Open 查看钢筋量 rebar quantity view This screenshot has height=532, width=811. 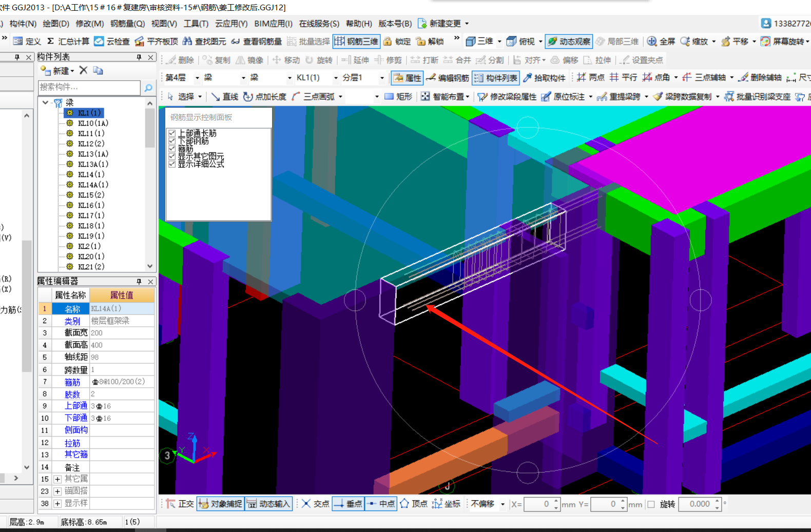pos(256,41)
